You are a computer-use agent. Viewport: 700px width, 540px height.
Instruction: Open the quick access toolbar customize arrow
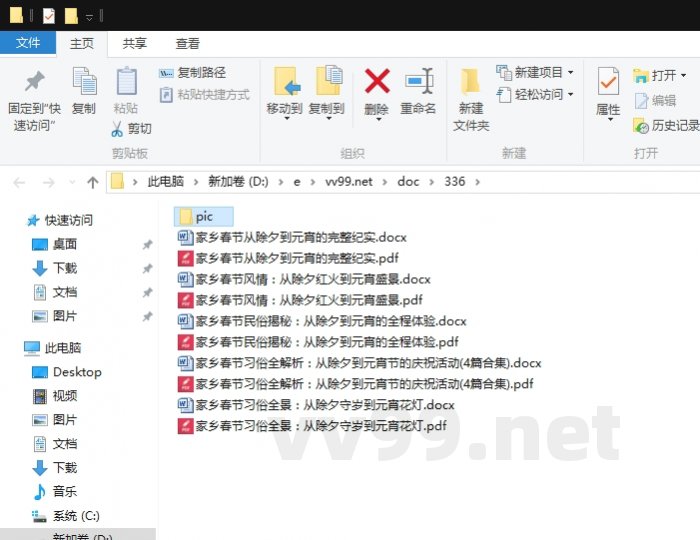click(89, 17)
